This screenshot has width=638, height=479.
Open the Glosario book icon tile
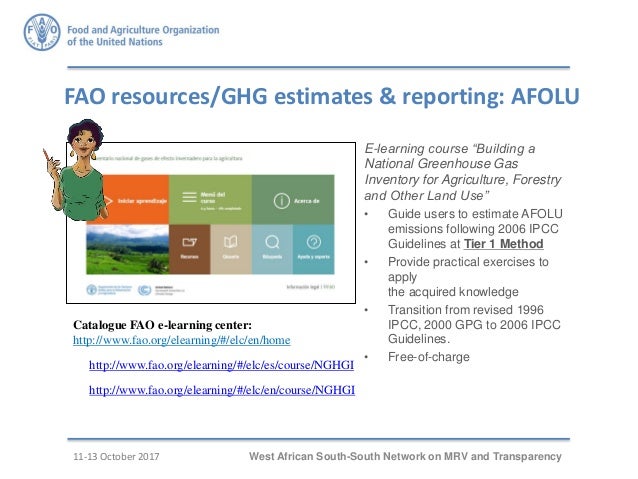(x=231, y=249)
